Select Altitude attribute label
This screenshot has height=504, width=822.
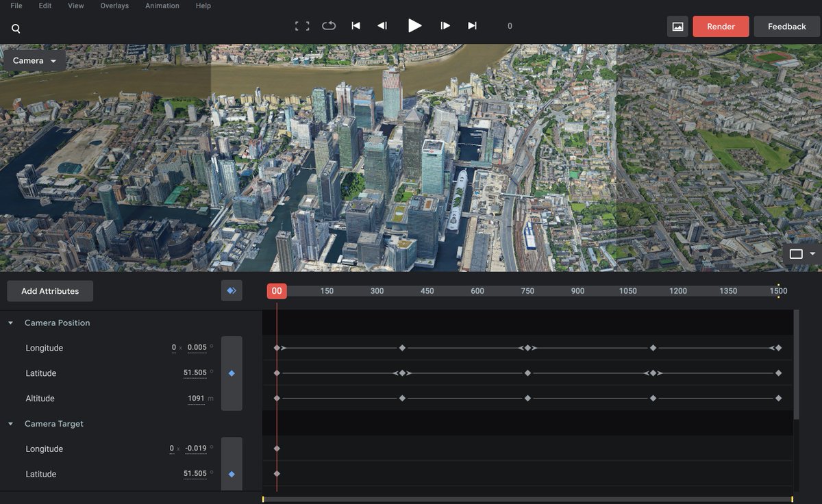tap(40, 399)
